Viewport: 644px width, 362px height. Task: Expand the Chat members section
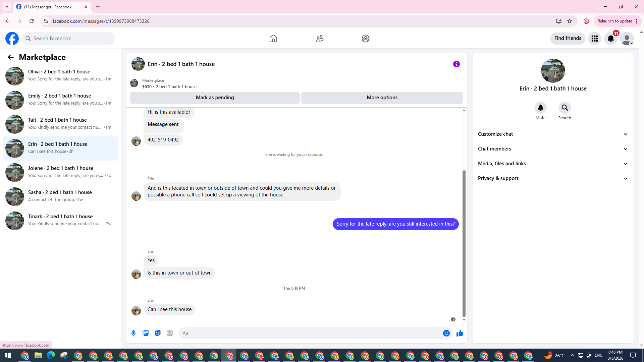pyautogui.click(x=552, y=149)
